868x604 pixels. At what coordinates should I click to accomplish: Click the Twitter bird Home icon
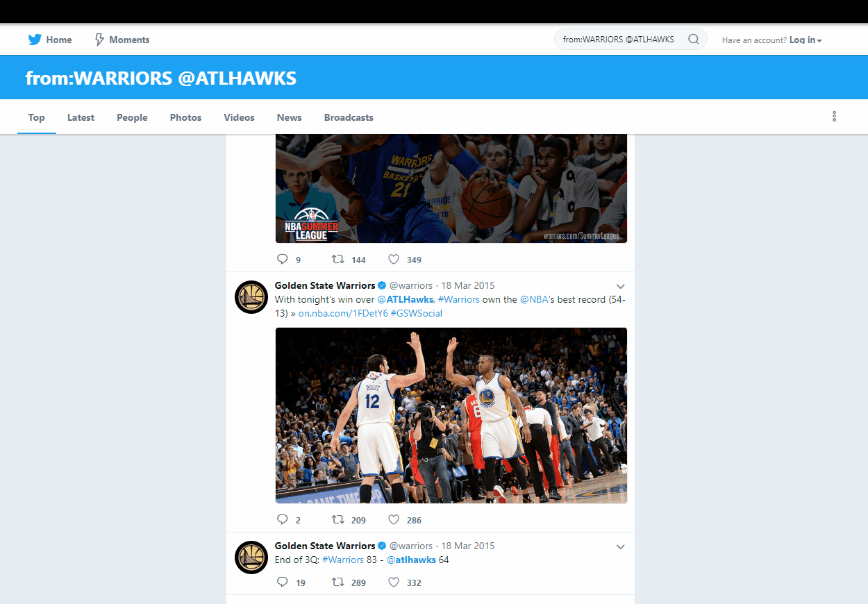pos(35,40)
